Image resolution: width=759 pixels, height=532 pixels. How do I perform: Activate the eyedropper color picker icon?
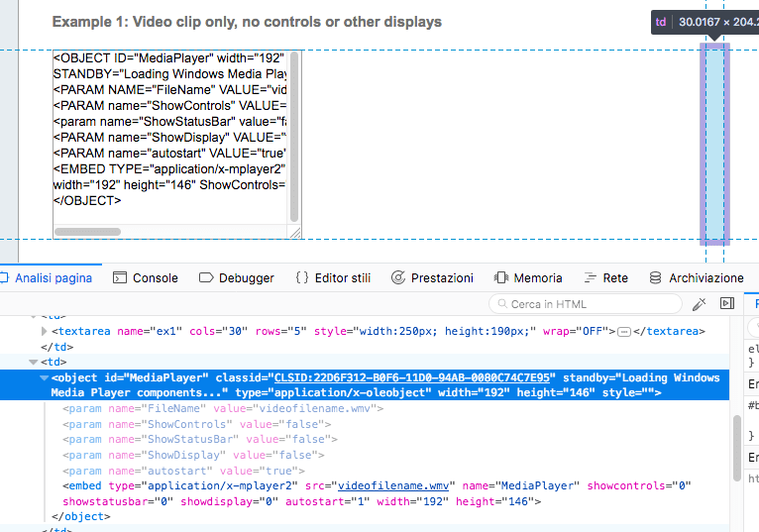699,303
